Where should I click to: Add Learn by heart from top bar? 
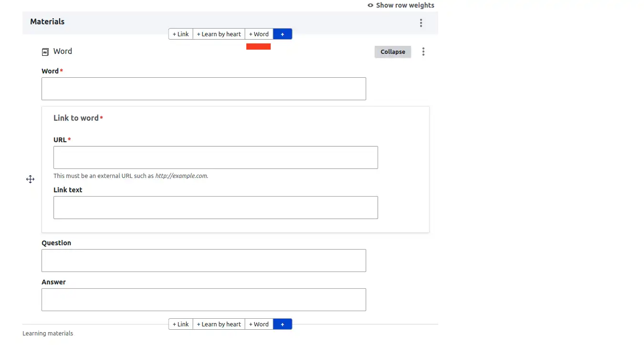pos(219,34)
